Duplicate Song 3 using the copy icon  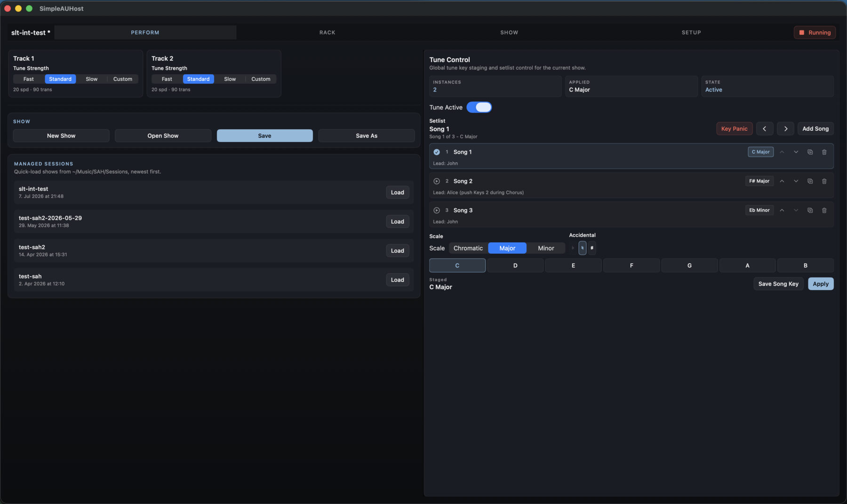point(810,210)
